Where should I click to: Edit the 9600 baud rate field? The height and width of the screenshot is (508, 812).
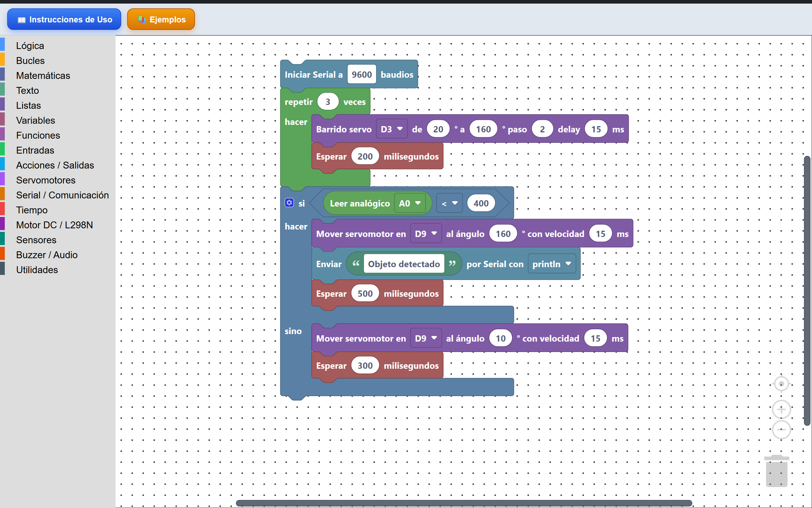click(x=362, y=74)
